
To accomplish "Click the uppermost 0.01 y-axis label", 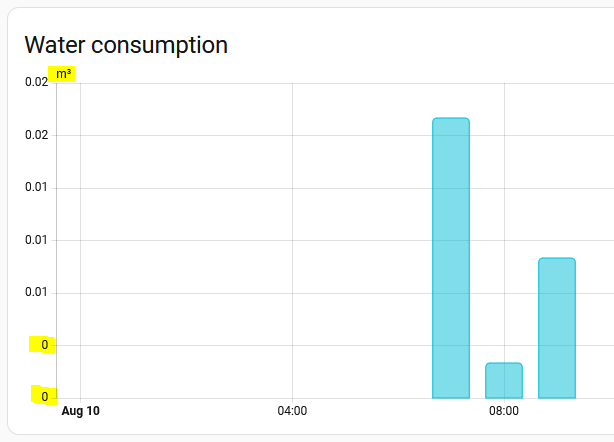I will (x=36, y=187).
